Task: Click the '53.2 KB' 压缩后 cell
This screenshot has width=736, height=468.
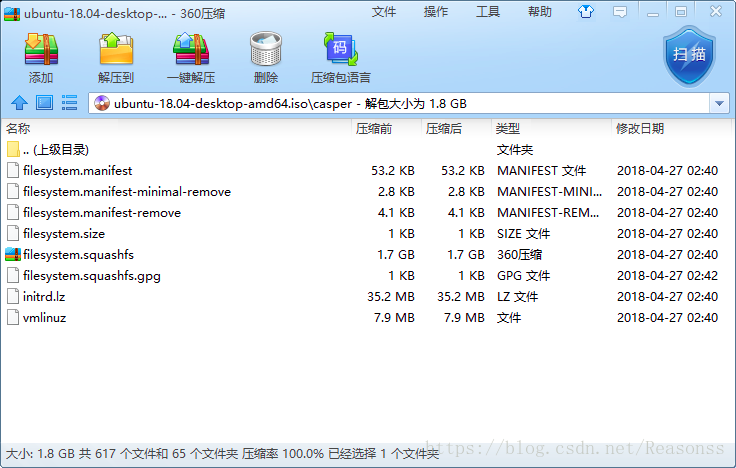Action: click(462, 170)
